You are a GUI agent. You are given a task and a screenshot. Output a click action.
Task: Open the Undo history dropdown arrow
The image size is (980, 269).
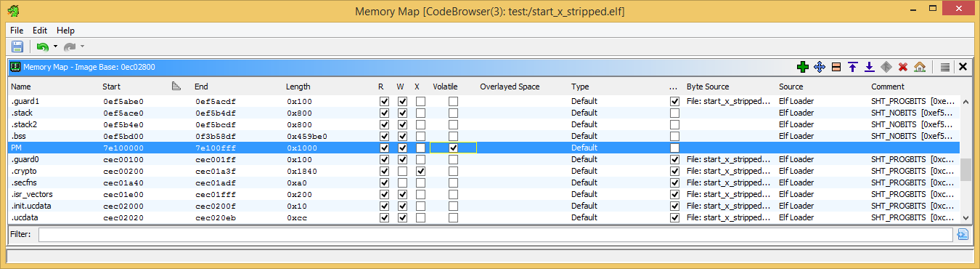click(x=55, y=47)
